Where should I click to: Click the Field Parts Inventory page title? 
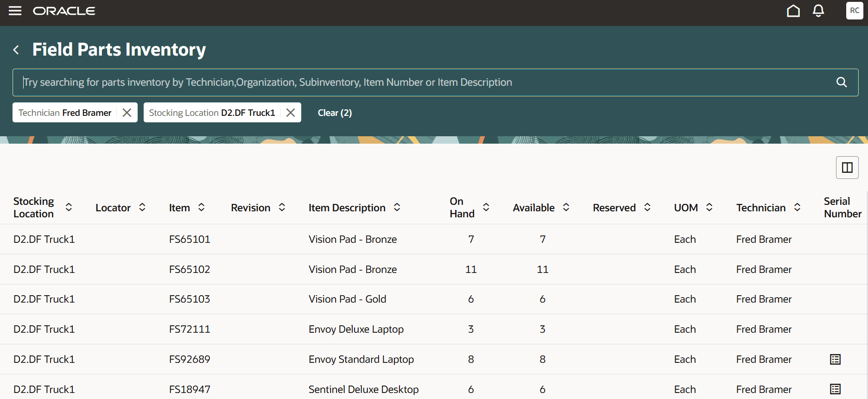click(119, 50)
